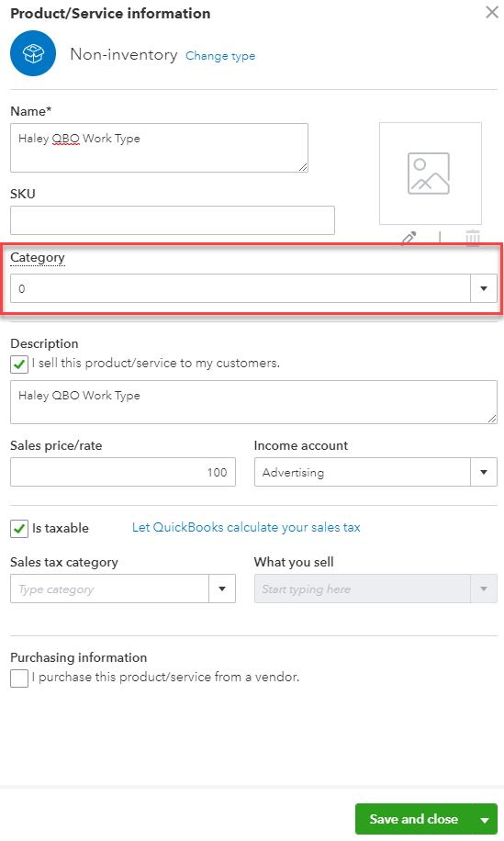The image size is (504, 841).
Task: Enable I purchase this product/service checkbox
Action: point(19,678)
